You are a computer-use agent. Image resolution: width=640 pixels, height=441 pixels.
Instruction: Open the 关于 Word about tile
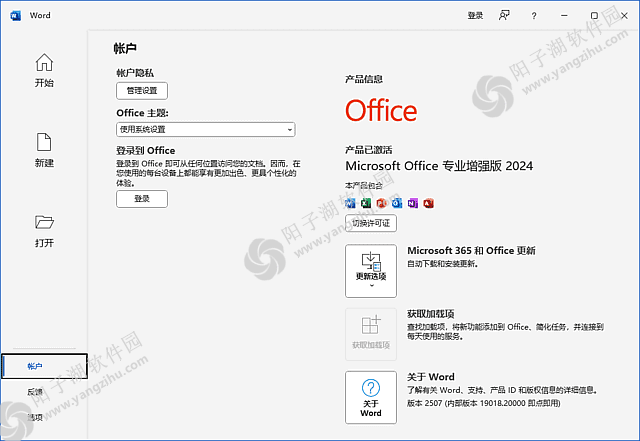371,397
